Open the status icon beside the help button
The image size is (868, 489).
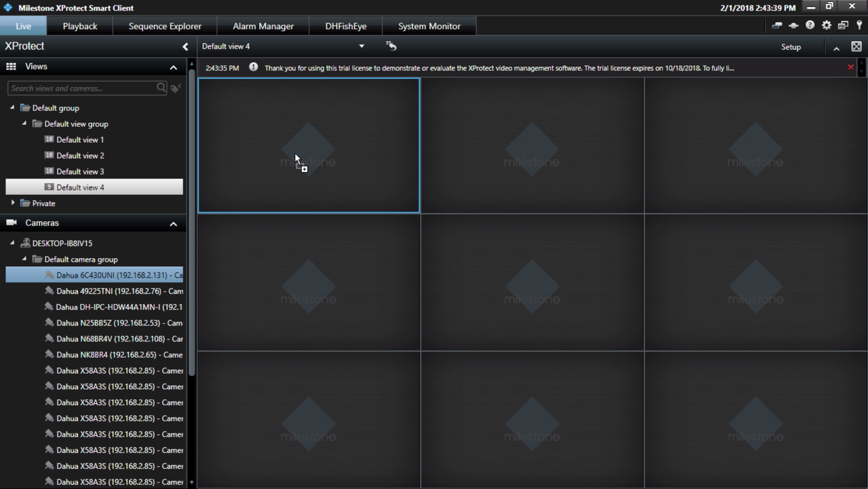coord(794,25)
